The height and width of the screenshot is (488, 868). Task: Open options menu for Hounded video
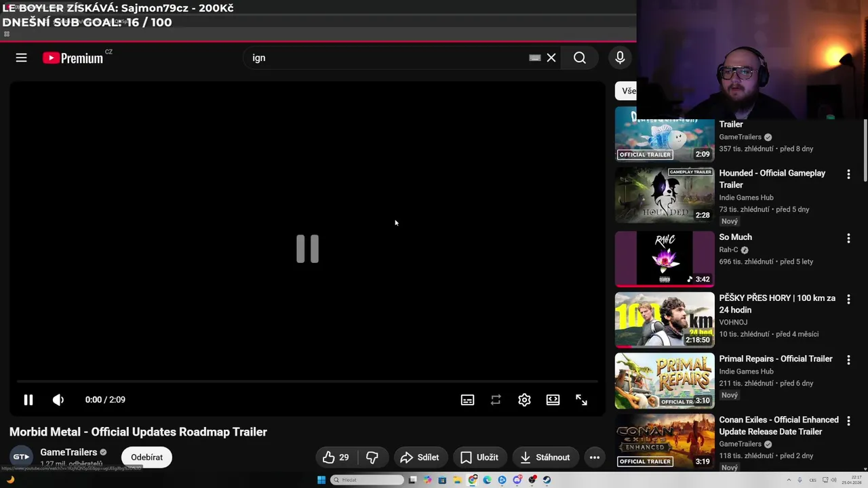coord(848,175)
